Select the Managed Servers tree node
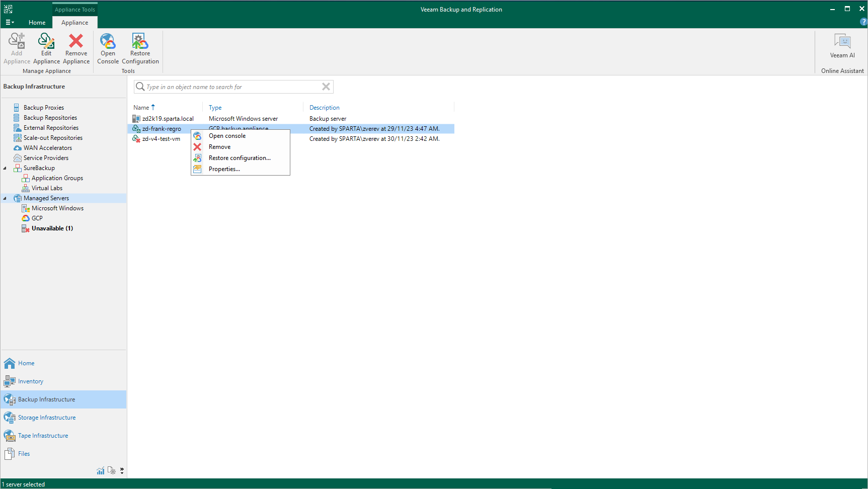The height and width of the screenshot is (489, 868). 46,198
